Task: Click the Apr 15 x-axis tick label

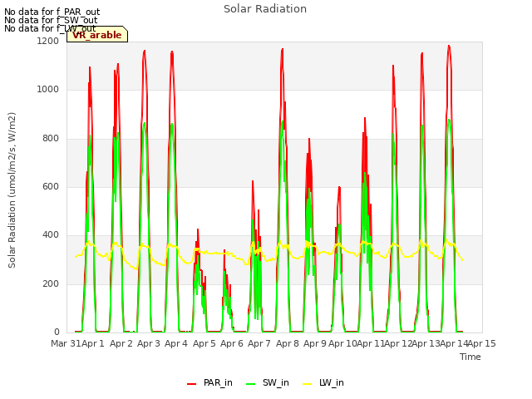Action: 481,343
